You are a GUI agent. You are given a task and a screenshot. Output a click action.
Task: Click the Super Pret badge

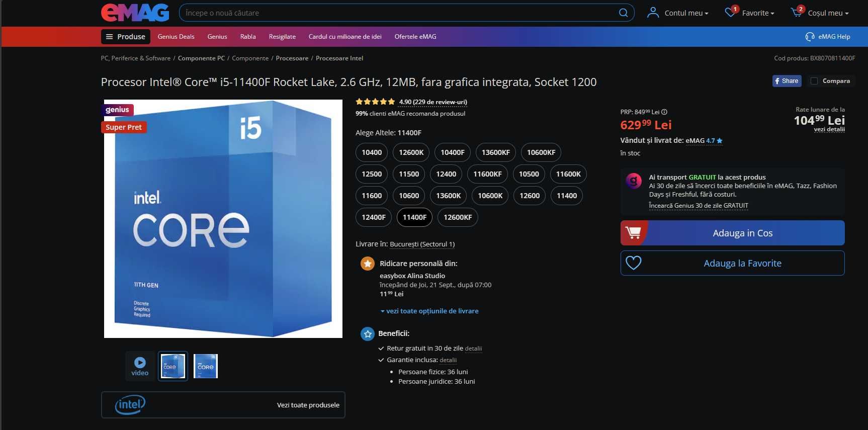pos(124,127)
